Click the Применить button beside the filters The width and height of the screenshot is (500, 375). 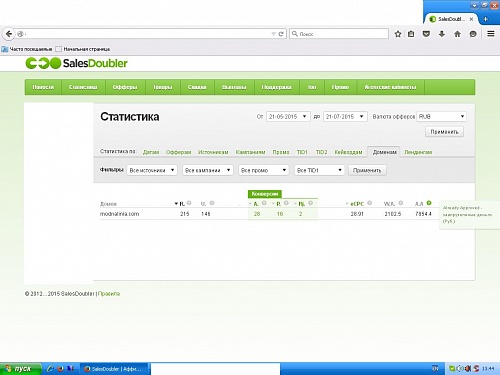pos(367,170)
